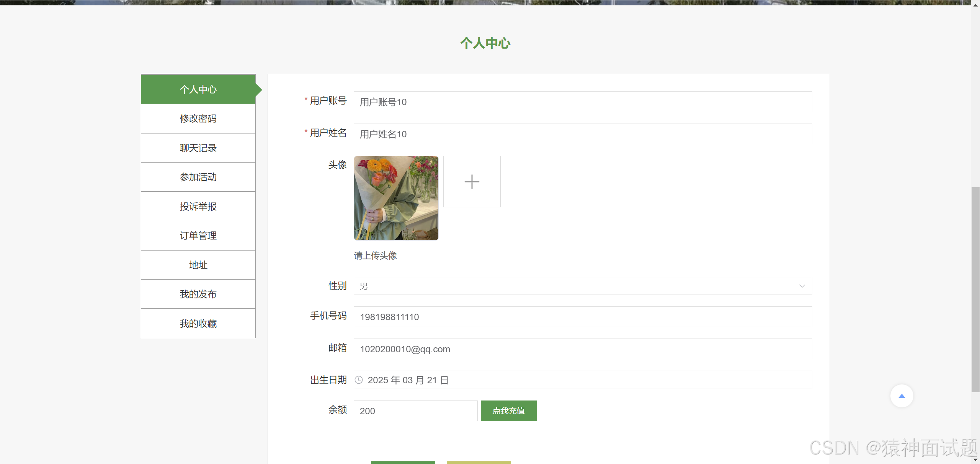Click the uploaded flower bouquet avatar thumbnail
Screen dimensions: 980x464
396,198
